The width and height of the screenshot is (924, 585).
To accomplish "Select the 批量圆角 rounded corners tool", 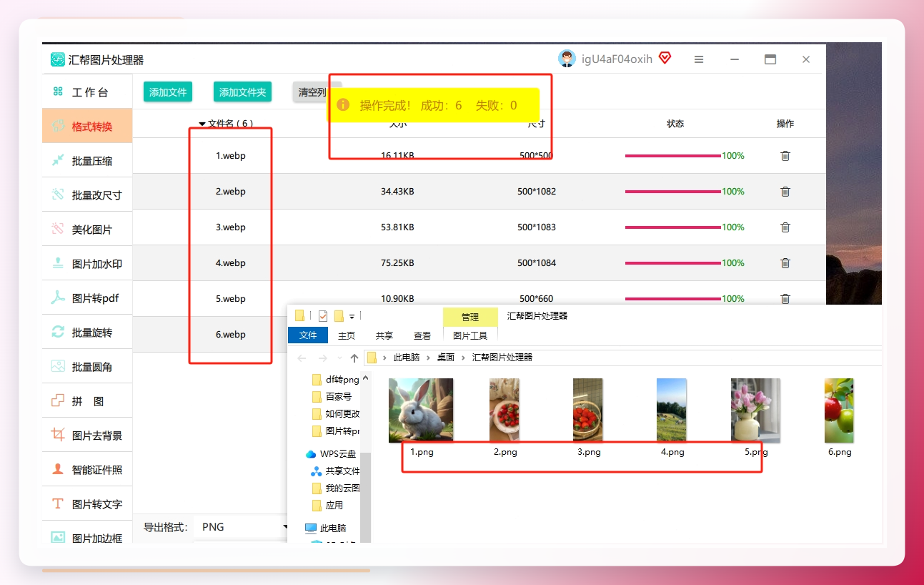I will tap(87, 367).
